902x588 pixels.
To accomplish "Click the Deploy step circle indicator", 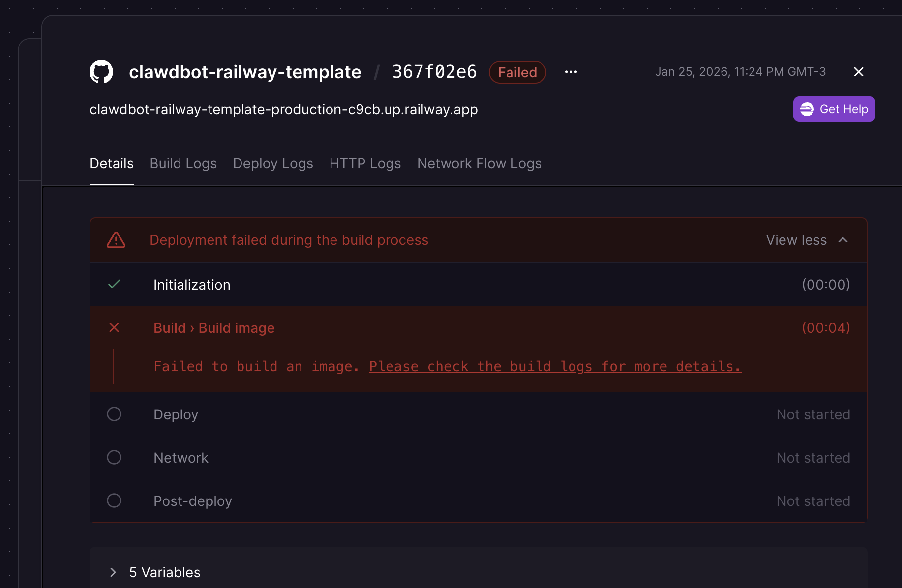I will pos(114,414).
